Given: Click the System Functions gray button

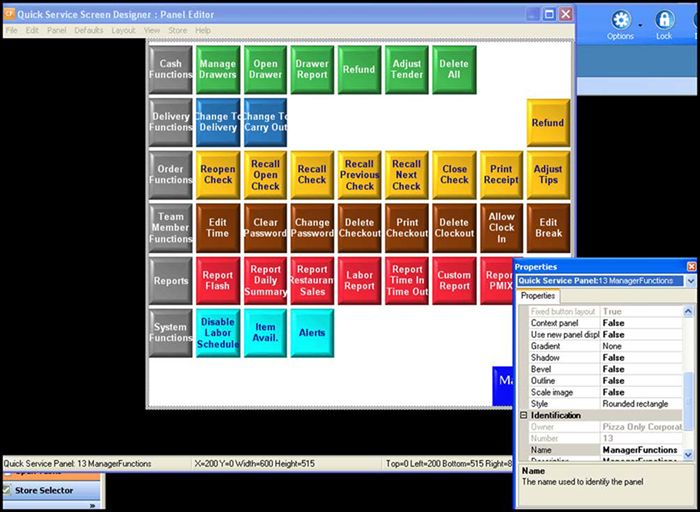Looking at the screenshot, I should pyautogui.click(x=171, y=333).
